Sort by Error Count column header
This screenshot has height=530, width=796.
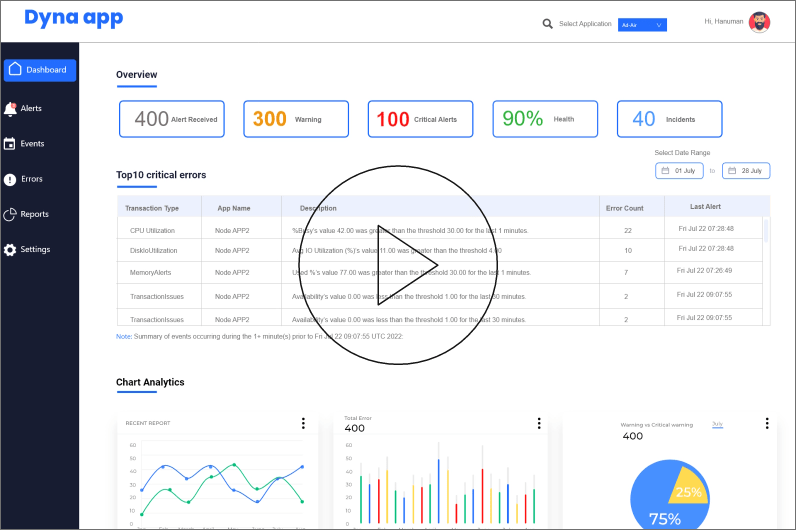point(624,208)
